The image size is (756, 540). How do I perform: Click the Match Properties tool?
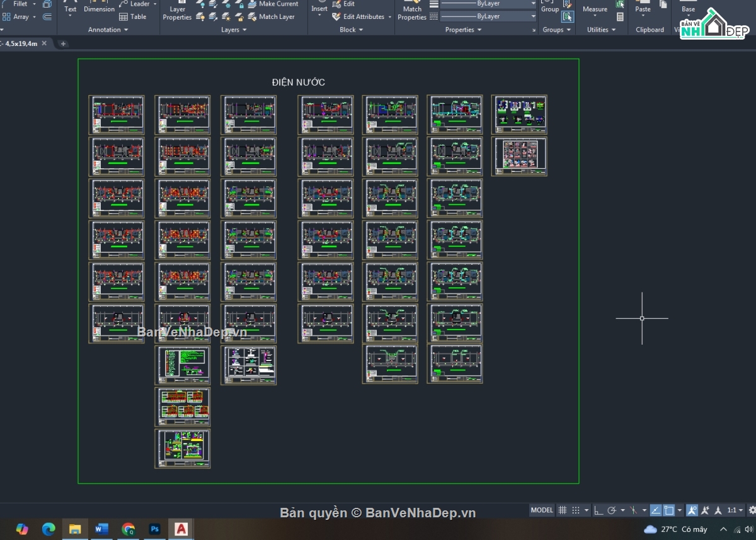[x=412, y=12]
